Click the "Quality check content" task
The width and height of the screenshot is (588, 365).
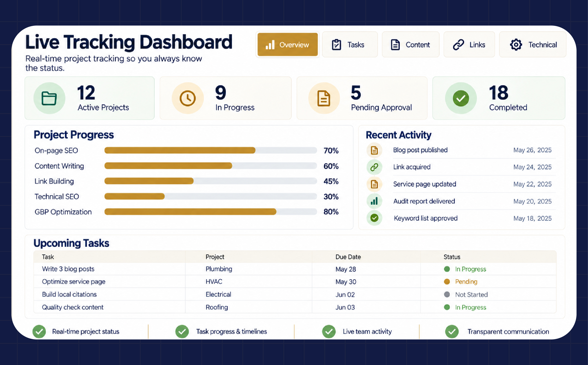pos(73,307)
